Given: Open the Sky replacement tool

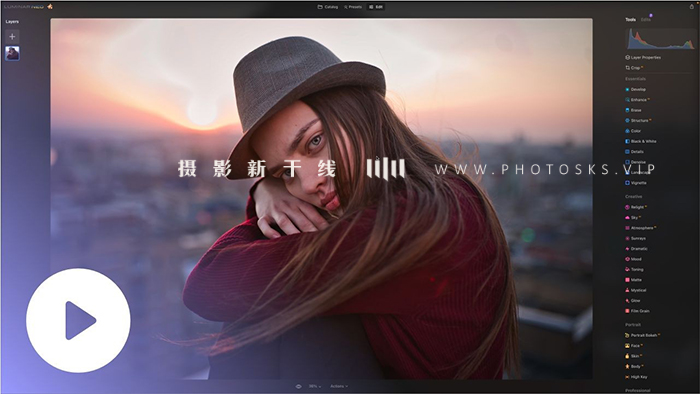Looking at the screenshot, I should (x=633, y=218).
